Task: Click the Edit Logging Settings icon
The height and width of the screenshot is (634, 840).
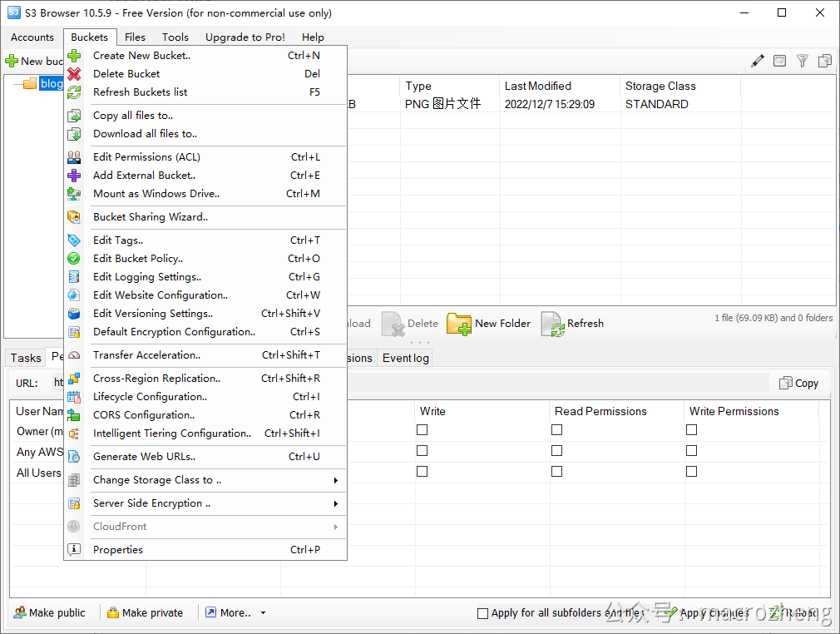Action: (74, 277)
